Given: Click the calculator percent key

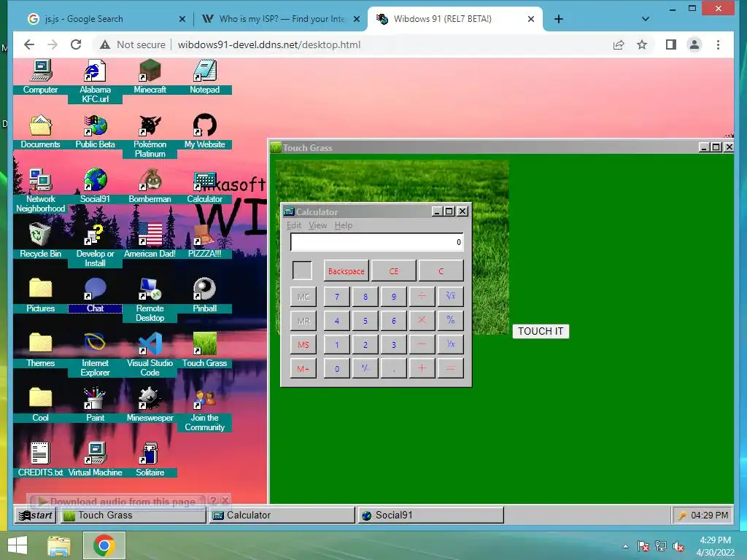Looking at the screenshot, I should [450, 321].
